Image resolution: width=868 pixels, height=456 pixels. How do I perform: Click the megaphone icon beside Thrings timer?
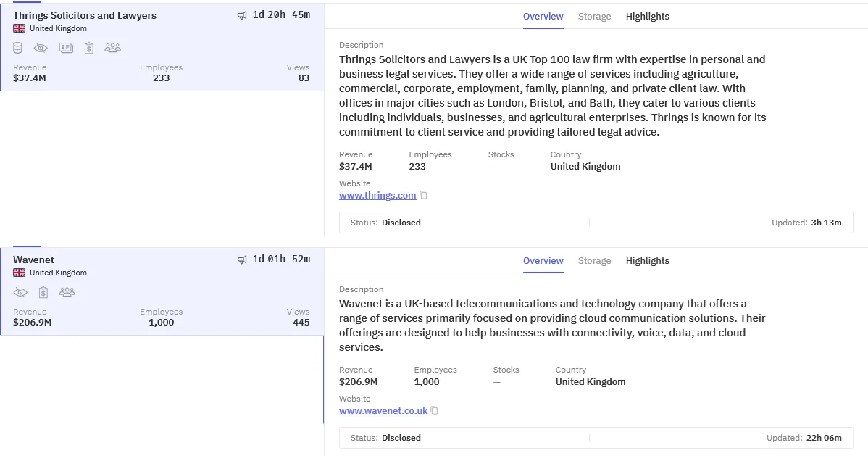click(242, 15)
